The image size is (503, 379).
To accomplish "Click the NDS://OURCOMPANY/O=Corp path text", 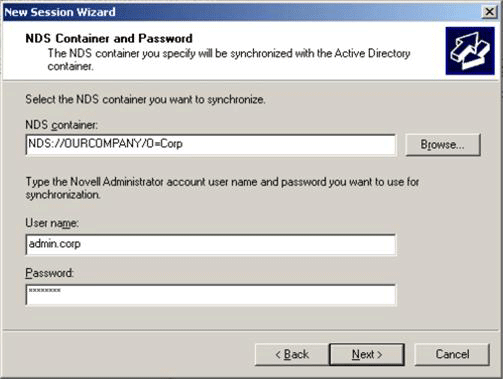I will (x=105, y=144).
